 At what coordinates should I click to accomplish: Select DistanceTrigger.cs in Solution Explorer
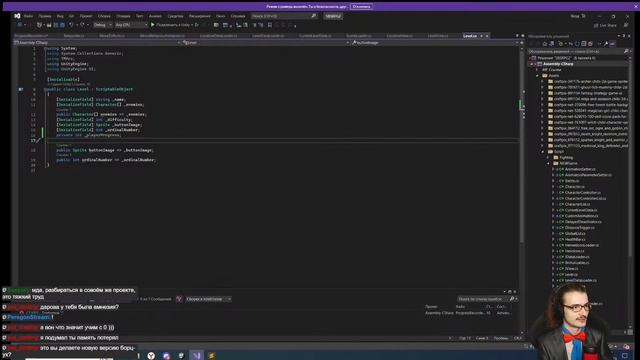pyautogui.click(x=580, y=228)
